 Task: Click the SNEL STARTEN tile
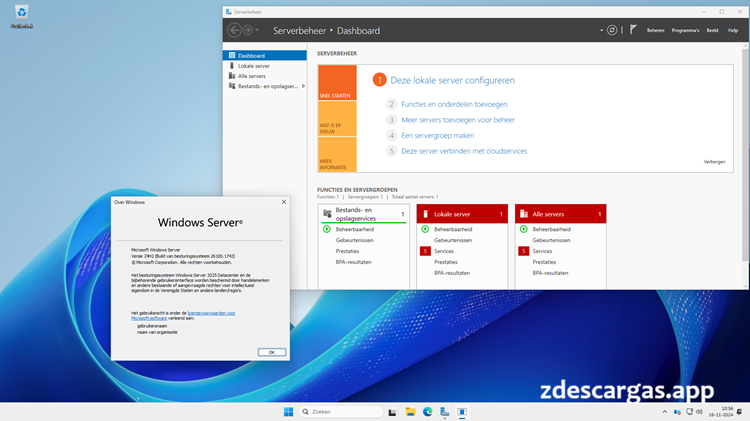pos(337,82)
